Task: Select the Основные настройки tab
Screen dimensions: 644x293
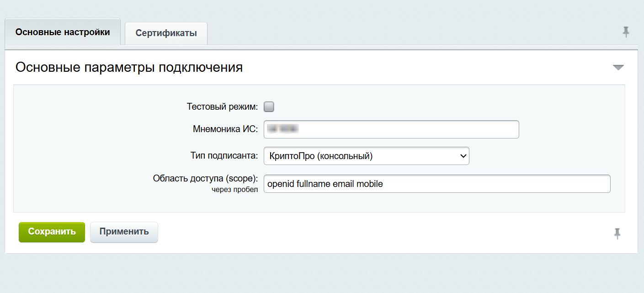Action: [x=63, y=32]
